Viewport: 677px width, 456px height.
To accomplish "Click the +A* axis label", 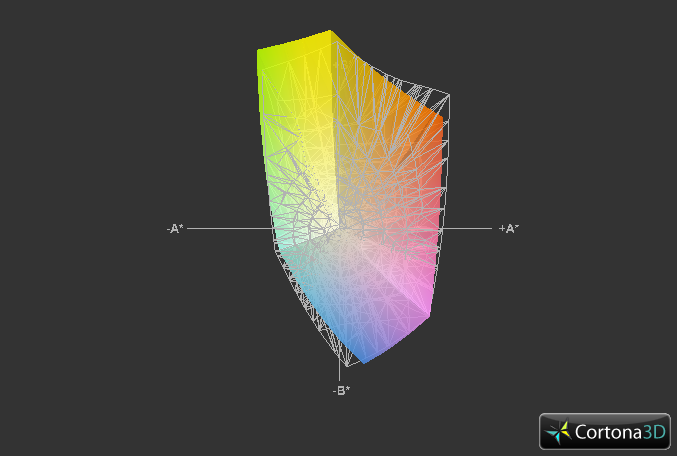I will (x=509, y=229).
